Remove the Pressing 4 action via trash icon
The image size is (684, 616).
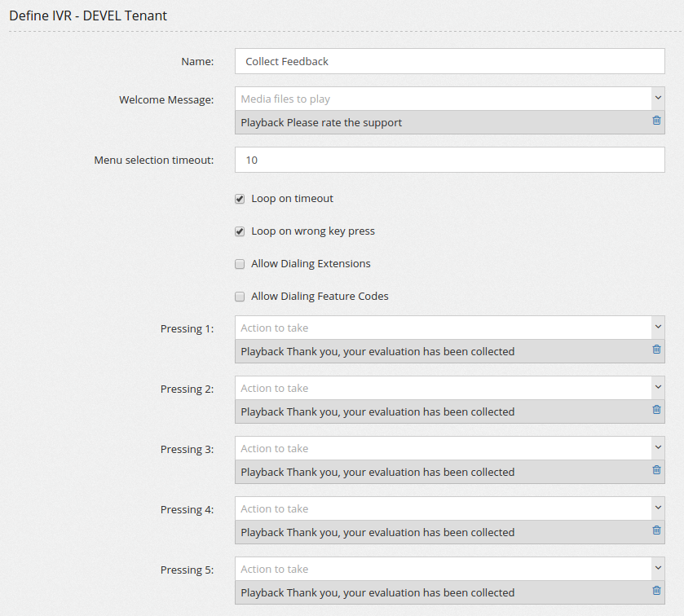656,530
